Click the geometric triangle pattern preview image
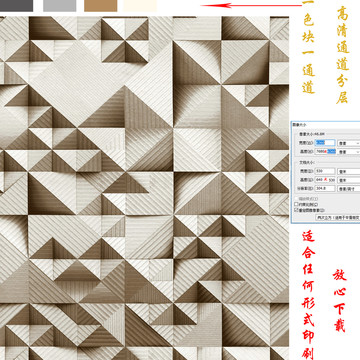The width and height of the screenshot is (360, 360). click(144, 188)
